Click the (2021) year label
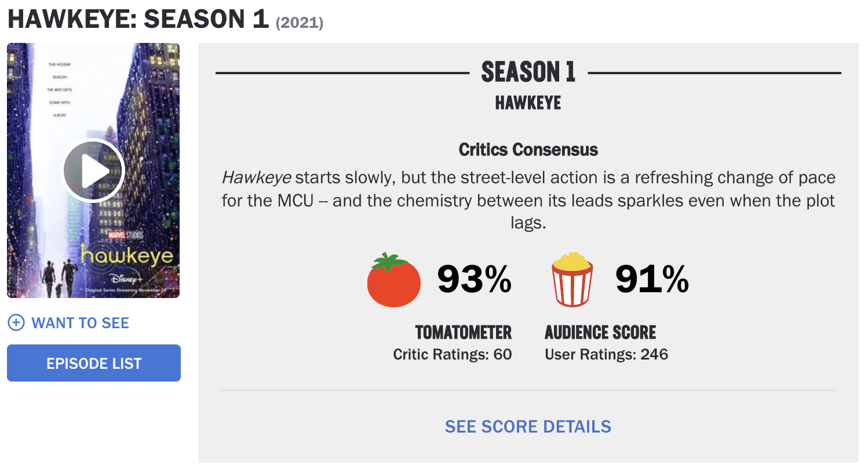 pos(300,23)
